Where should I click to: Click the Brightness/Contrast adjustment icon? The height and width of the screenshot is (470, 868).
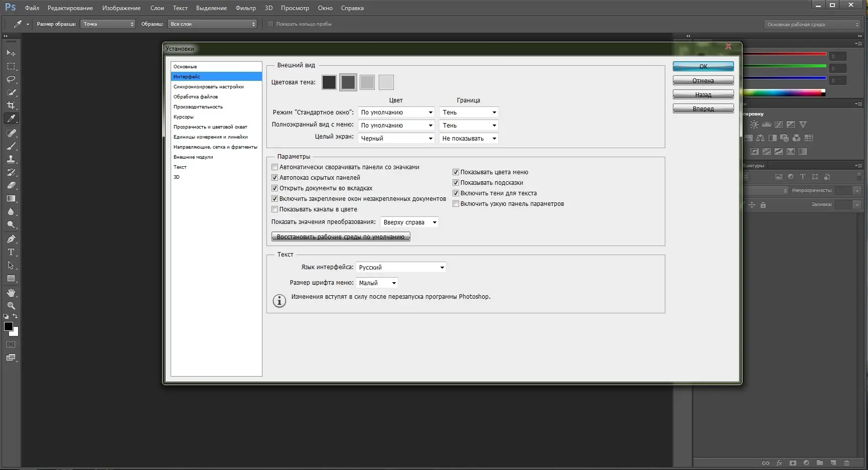pyautogui.click(x=754, y=125)
